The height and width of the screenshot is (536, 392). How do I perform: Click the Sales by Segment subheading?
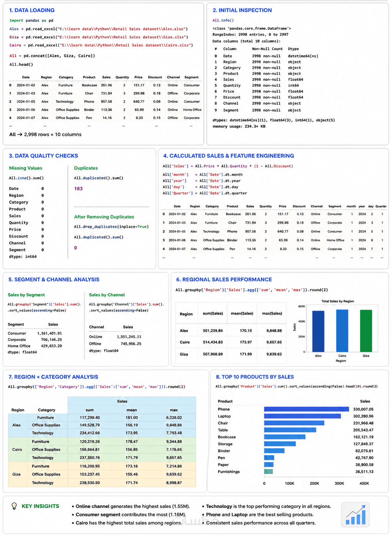26,295
